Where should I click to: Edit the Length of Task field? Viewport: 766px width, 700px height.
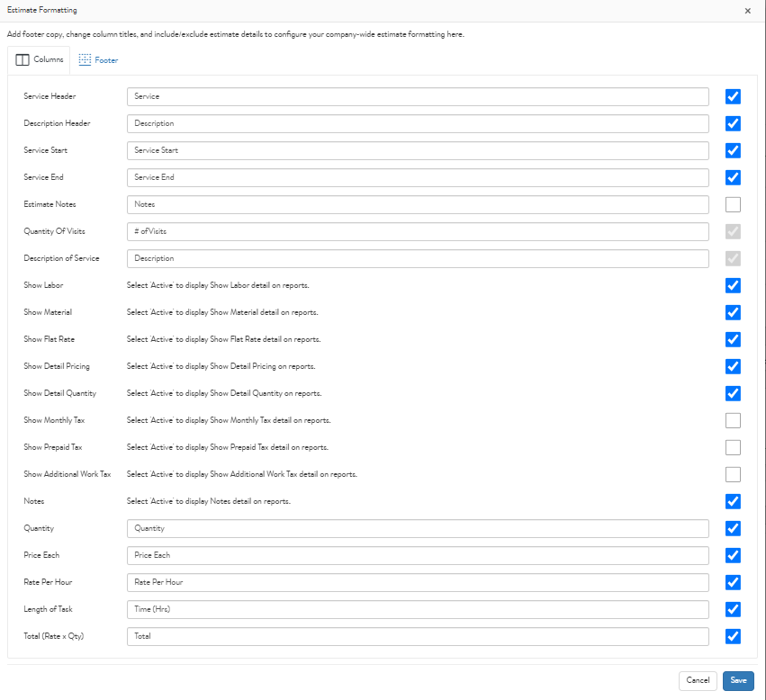[418, 609]
